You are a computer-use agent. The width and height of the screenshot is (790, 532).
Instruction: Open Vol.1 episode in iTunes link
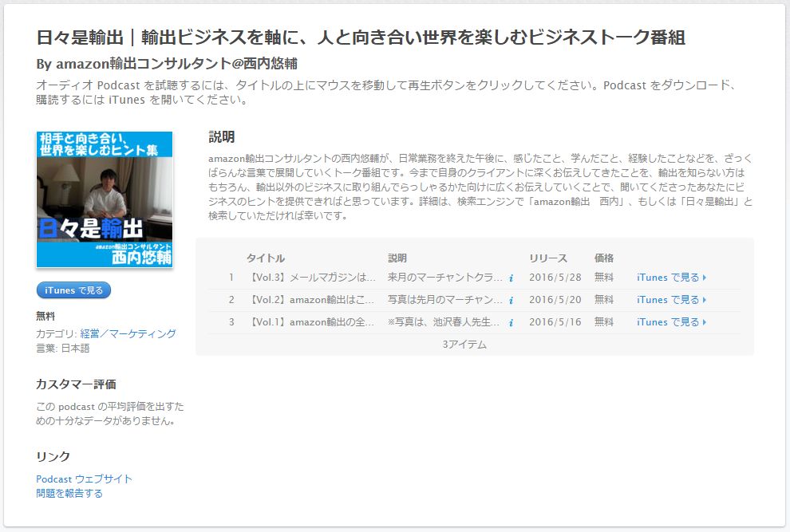pos(671,322)
